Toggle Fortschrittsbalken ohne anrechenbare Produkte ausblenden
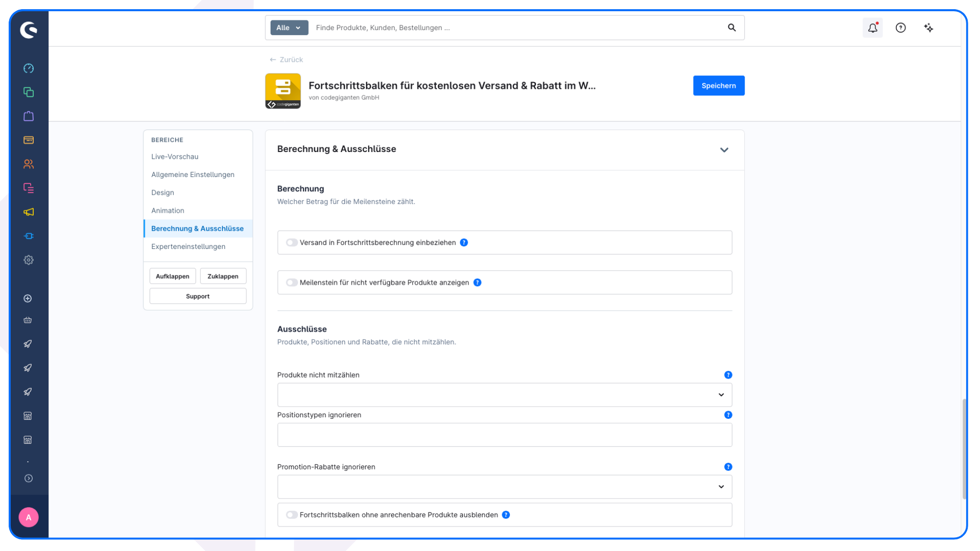This screenshot has height=551, width=980. [x=291, y=515]
